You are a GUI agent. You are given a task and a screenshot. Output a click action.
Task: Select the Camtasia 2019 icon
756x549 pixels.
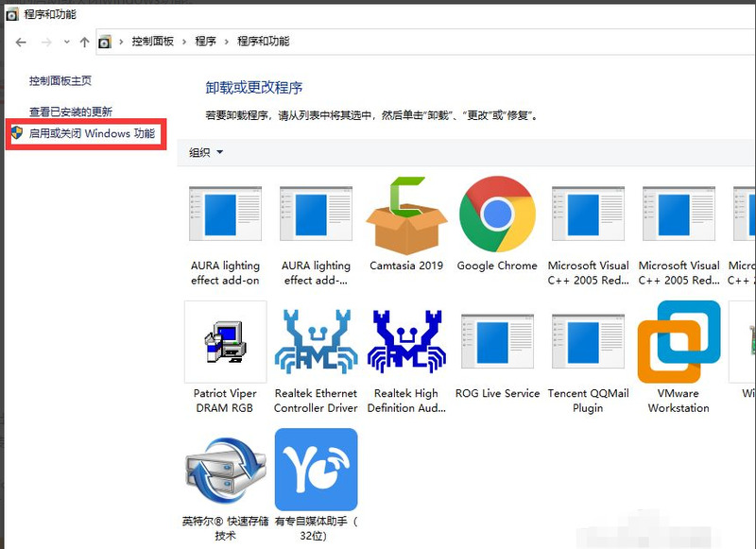405,214
